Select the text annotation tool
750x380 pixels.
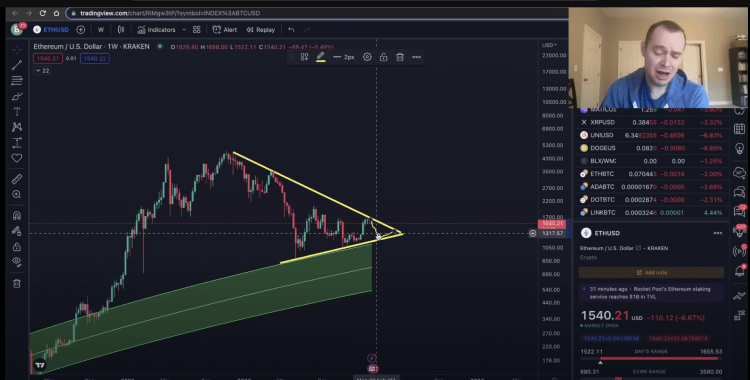(x=17, y=112)
